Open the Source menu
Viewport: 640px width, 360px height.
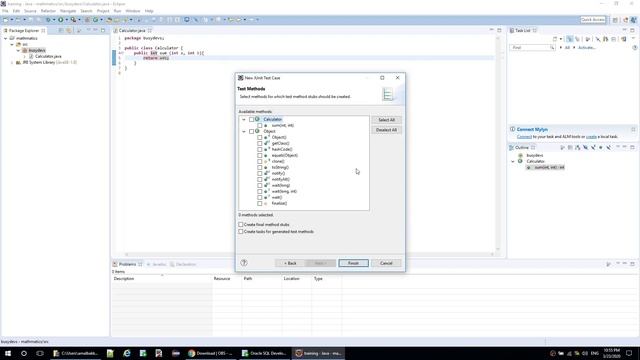point(30,11)
